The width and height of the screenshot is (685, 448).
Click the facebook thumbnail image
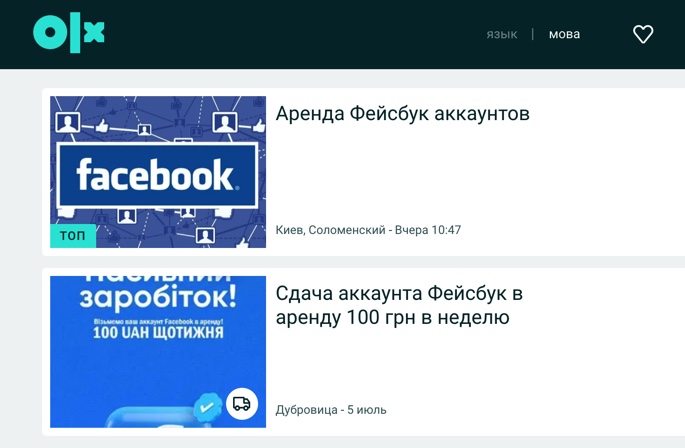(158, 172)
